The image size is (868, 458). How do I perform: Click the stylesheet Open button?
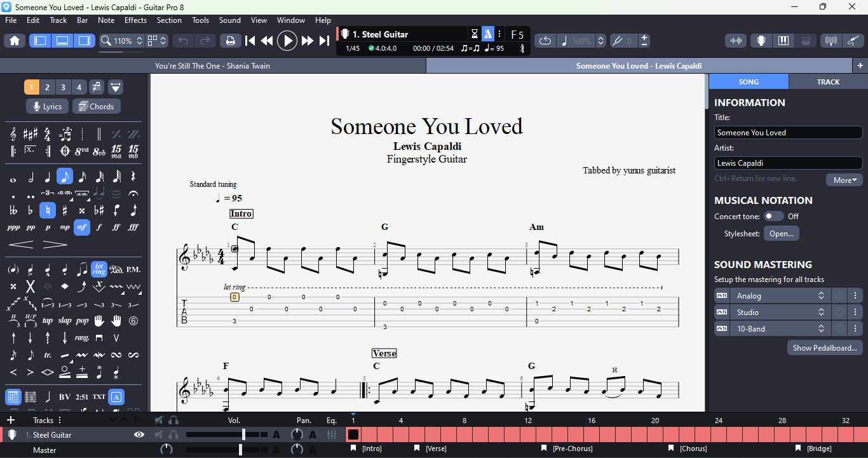[x=782, y=234]
